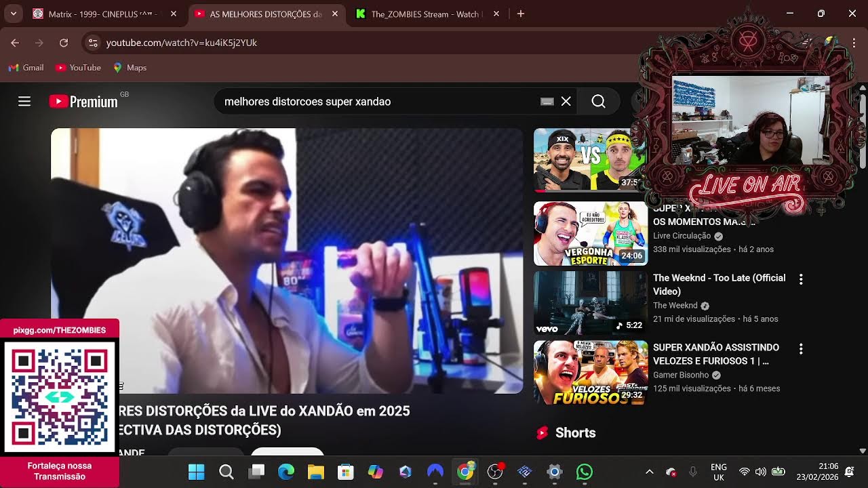Open the Gmail bookmark
Viewport: 868px width, 488px height.
[x=26, y=68]
